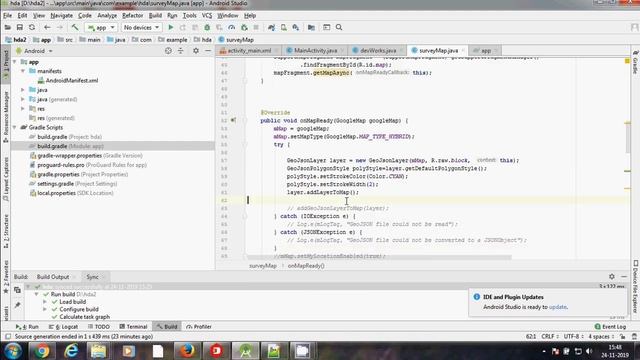Build project with the hammer icon
The image size is (640, 360).
[x=75, y=27]
